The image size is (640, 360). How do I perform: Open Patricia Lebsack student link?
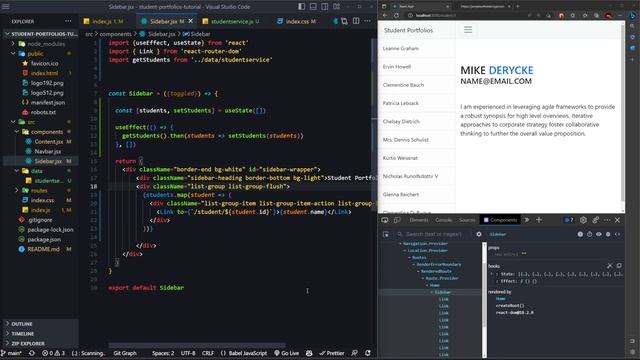click(x=401, y=103)
